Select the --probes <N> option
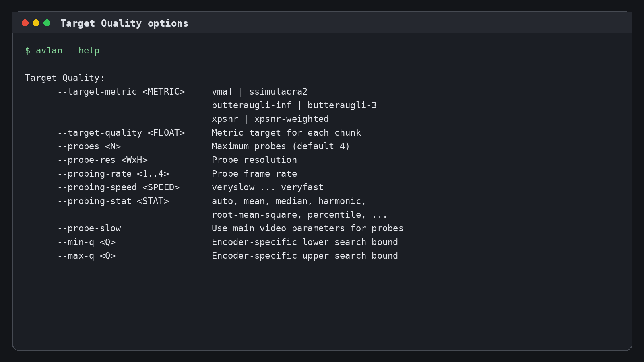The image size is (644, 362). pos(89,146)
